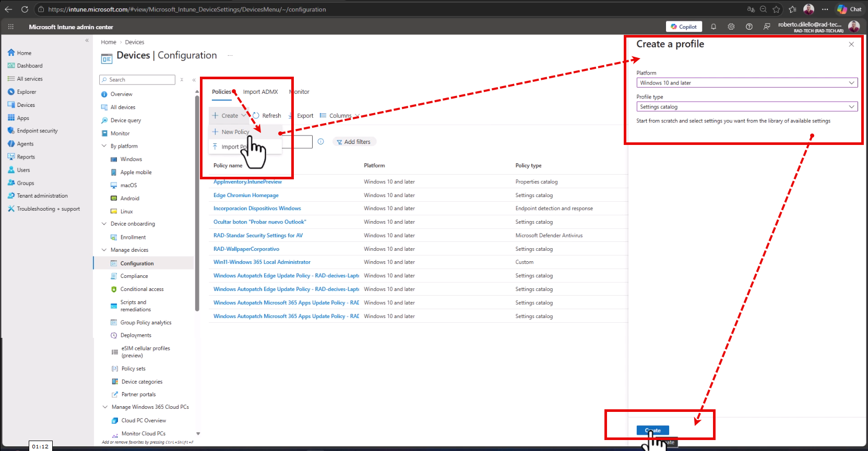Click the Troubleshooting + support icon

11,209
